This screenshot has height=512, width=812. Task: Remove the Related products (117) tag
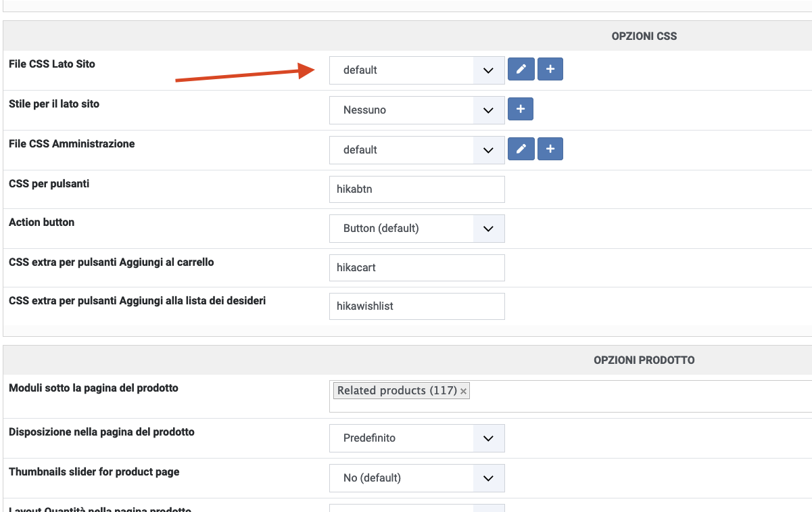pyautogui.click(x=464, y=391)
